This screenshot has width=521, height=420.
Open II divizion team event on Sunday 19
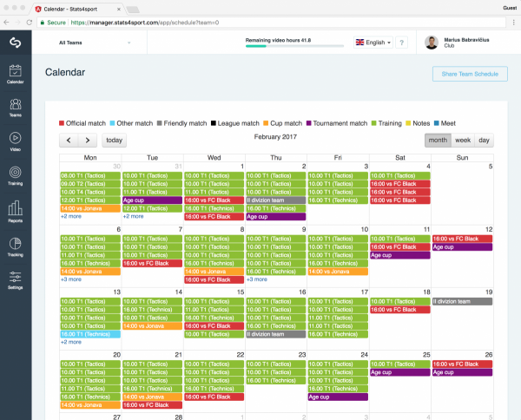coord(462,301)
